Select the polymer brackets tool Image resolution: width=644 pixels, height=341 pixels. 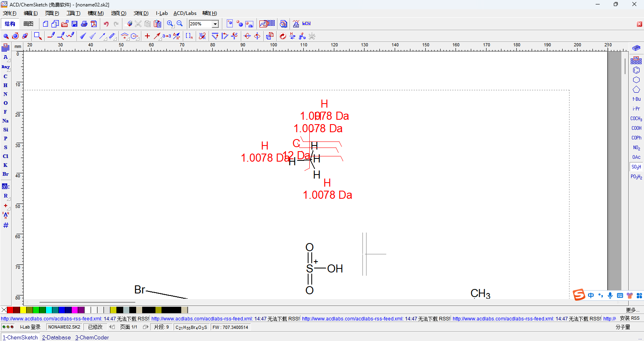(x=189, y=36)
